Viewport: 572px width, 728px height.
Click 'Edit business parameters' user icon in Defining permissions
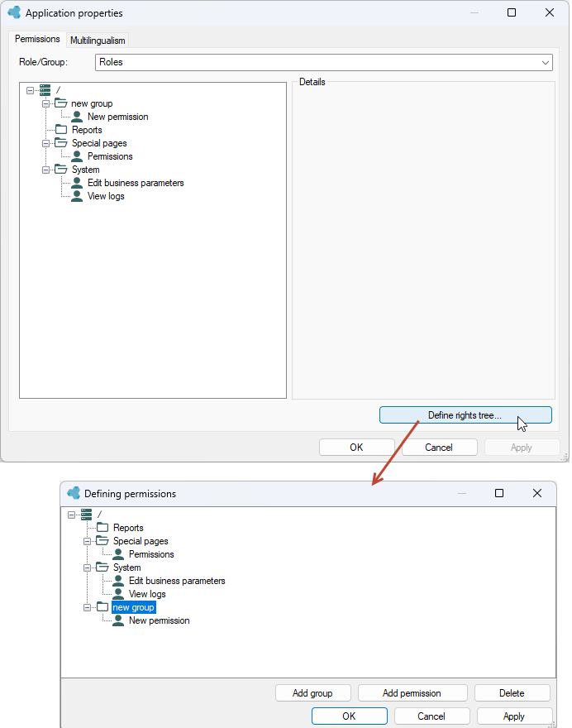118,581
